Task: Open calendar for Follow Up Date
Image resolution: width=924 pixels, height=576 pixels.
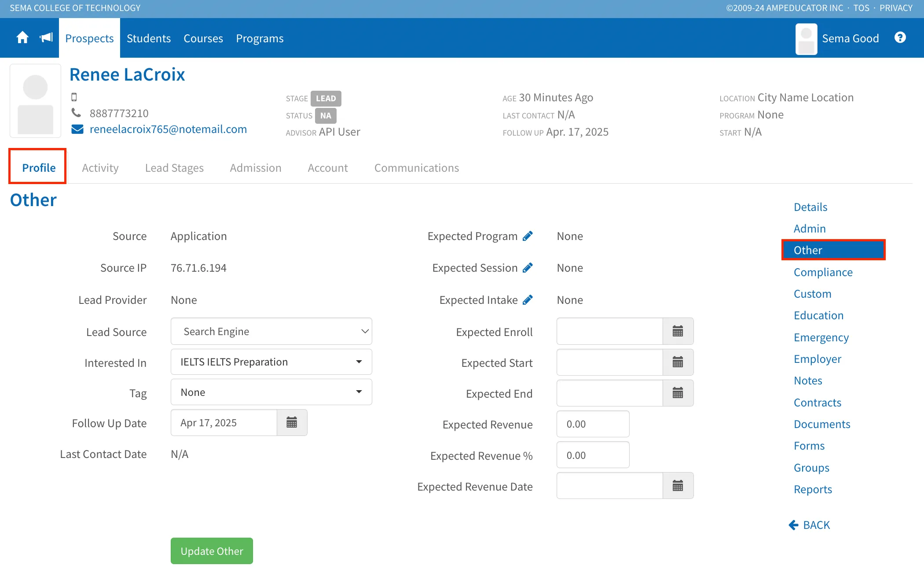Action: pos(292,423)
